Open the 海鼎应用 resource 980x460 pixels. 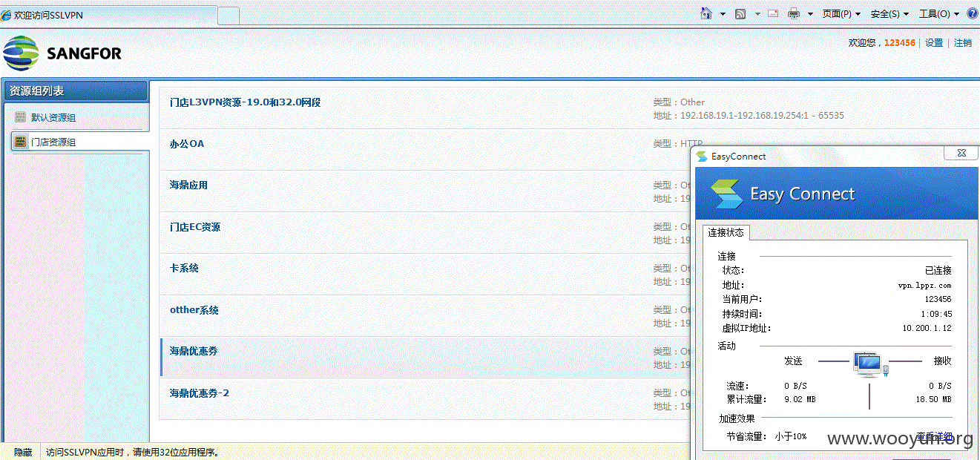click(x=188, y=185)
